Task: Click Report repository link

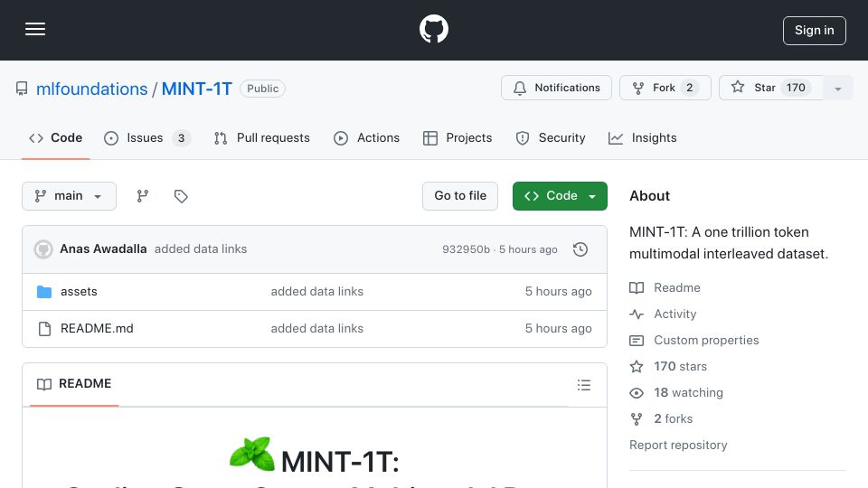Action: coord(678,445)
